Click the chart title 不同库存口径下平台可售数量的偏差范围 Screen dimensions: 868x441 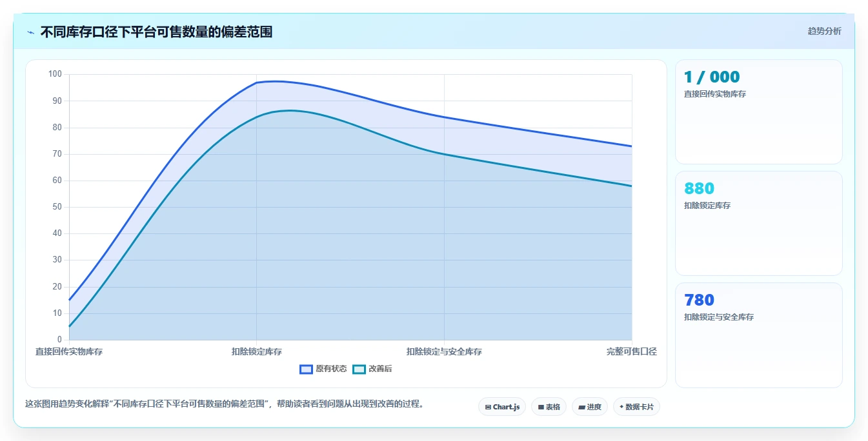click(x=156, y=32)
